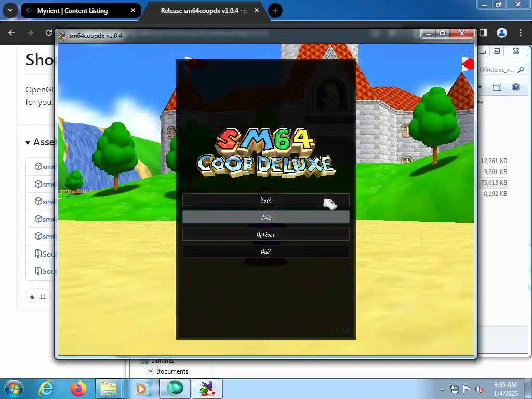The width and height of the screenshot is (532, 399).
Task: Click the muted volume tray icon
Action: [x=480, y=390]
